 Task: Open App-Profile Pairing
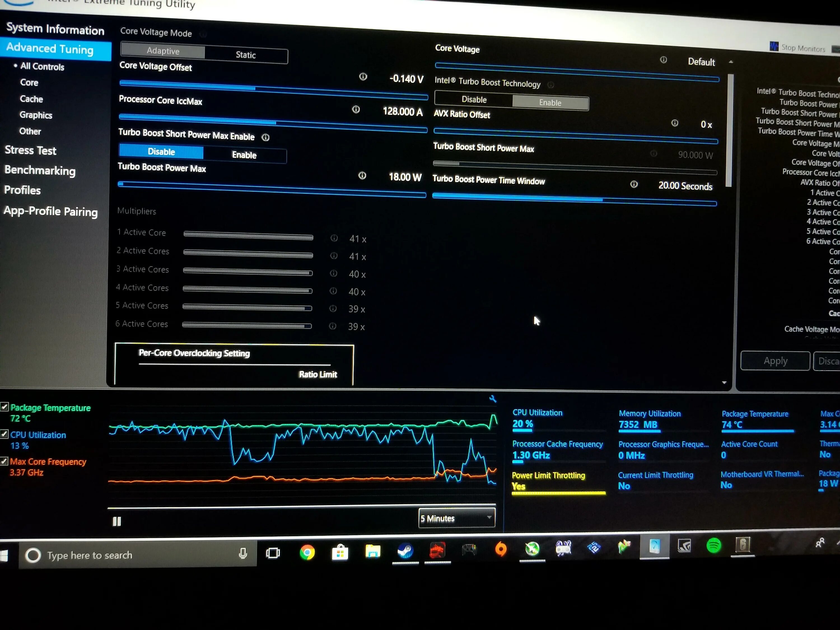tap(50, 211)
